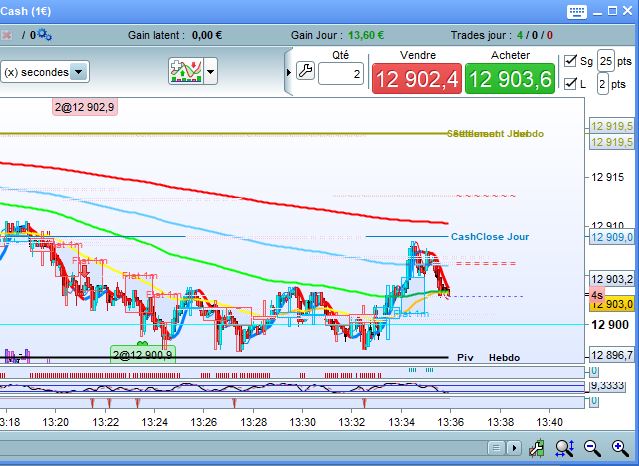Viewport: 639px width, 466px height.
Task: Open the chart properties wrench icon at bottom
Action: tap(536, 448)
